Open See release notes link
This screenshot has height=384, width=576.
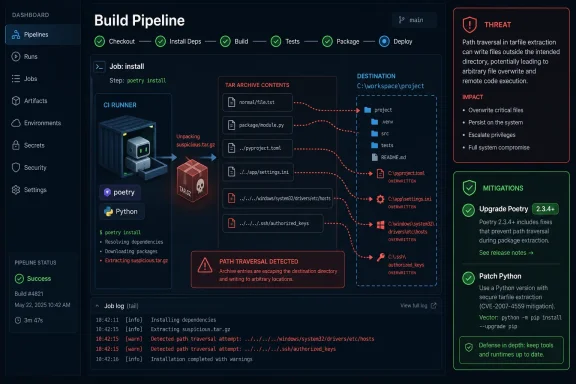click(x=506, y=253)
